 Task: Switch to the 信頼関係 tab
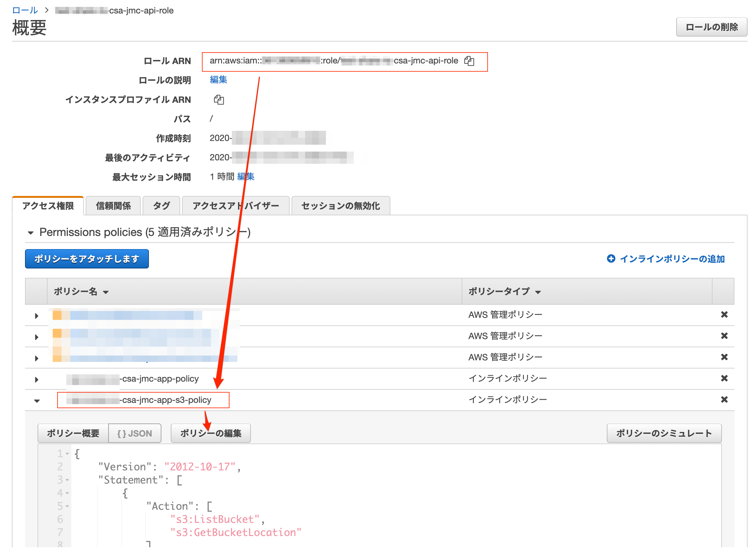[113, 206]
